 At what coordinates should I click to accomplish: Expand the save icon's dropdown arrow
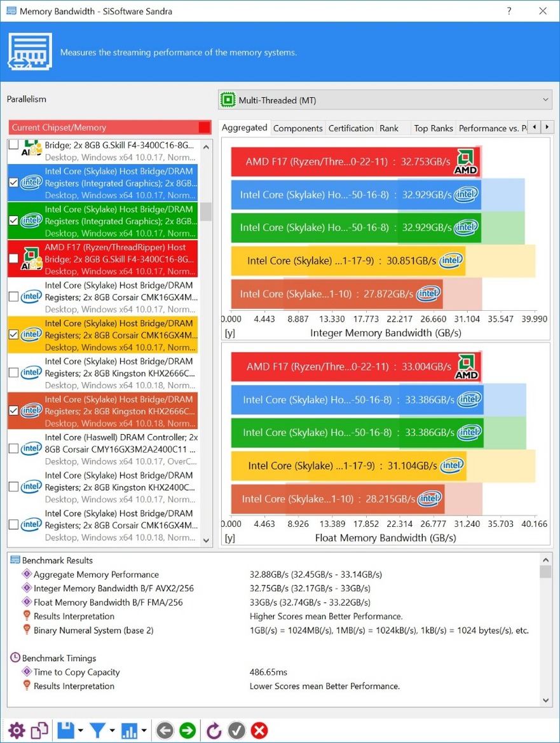[81, 731]
